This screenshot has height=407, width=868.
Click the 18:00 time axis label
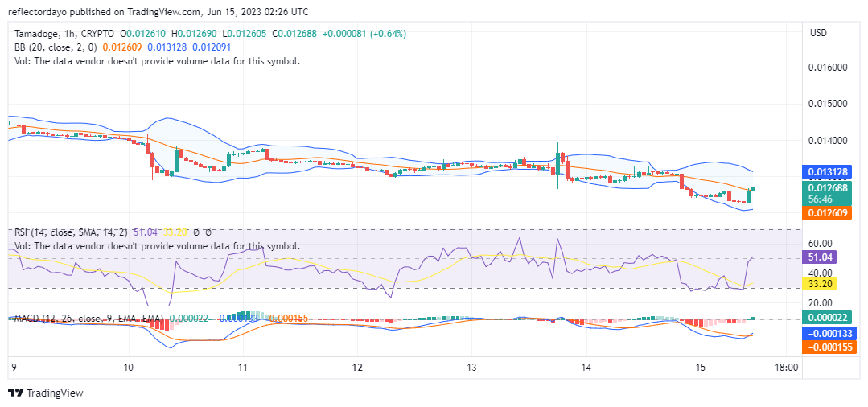click(x=787, y=367)
